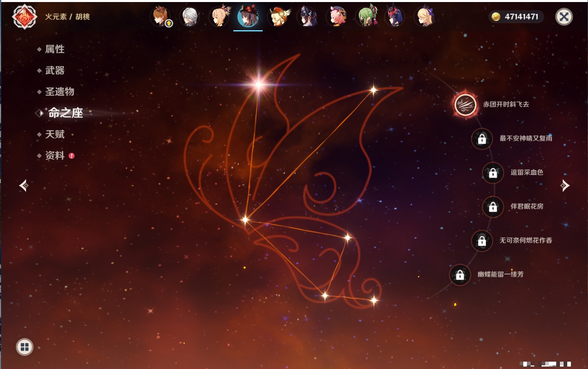Click the 幽蝶能留一缕芳 label
This screenshot has width=588, height=369.
[x=500, y=274]
